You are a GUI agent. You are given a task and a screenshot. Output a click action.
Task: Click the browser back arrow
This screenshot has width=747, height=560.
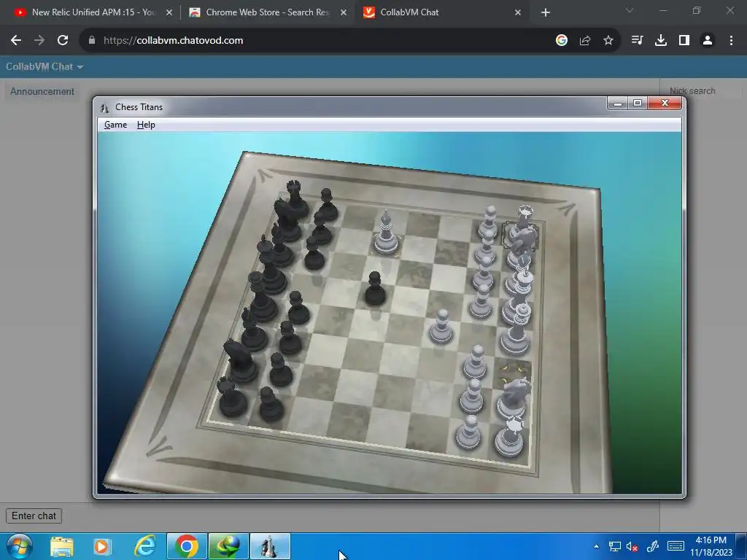(x=16, y=41)
